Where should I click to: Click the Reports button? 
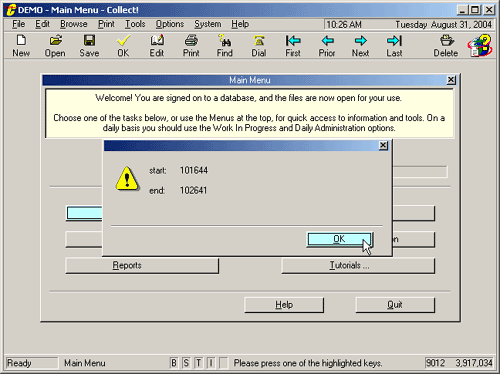click(x=142, y=266)
